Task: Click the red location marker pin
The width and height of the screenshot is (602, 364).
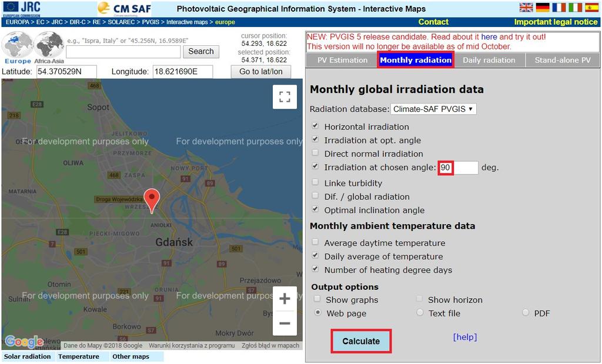Action: point(152,201)
